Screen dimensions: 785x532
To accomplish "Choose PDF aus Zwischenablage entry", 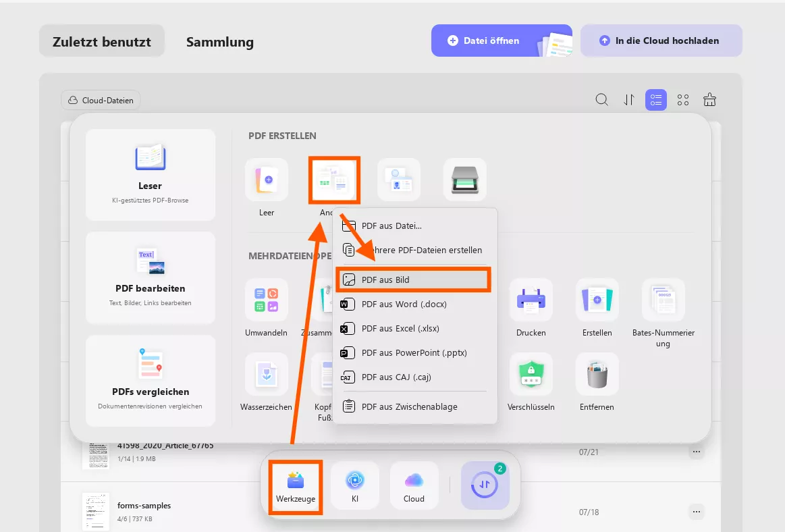I will pyautogui.click(x=415, y=406).
